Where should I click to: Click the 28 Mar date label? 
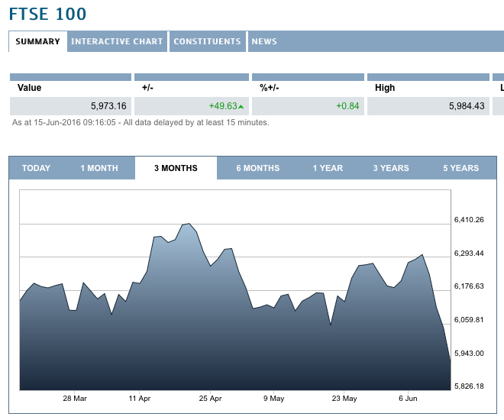click(75, 399)
